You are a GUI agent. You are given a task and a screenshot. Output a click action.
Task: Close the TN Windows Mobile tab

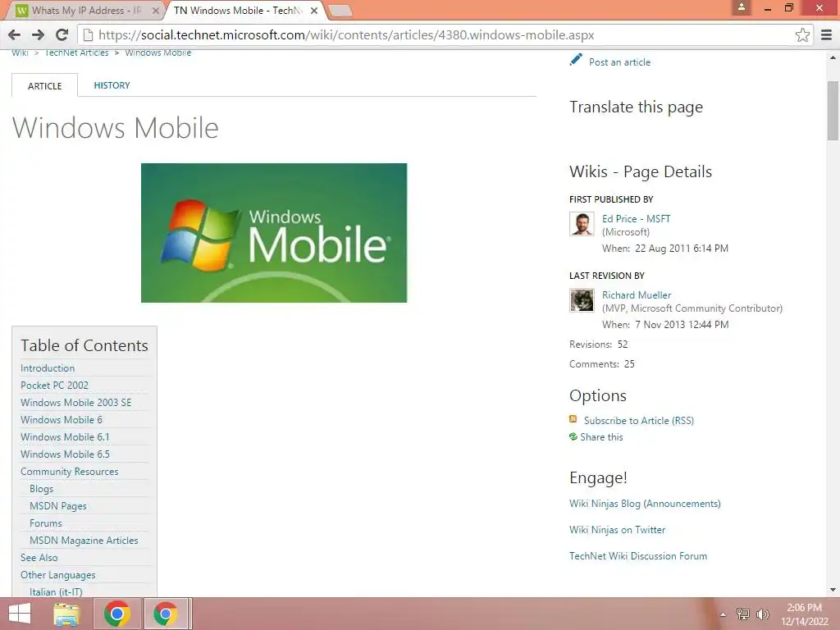click(x=314, y=10)
